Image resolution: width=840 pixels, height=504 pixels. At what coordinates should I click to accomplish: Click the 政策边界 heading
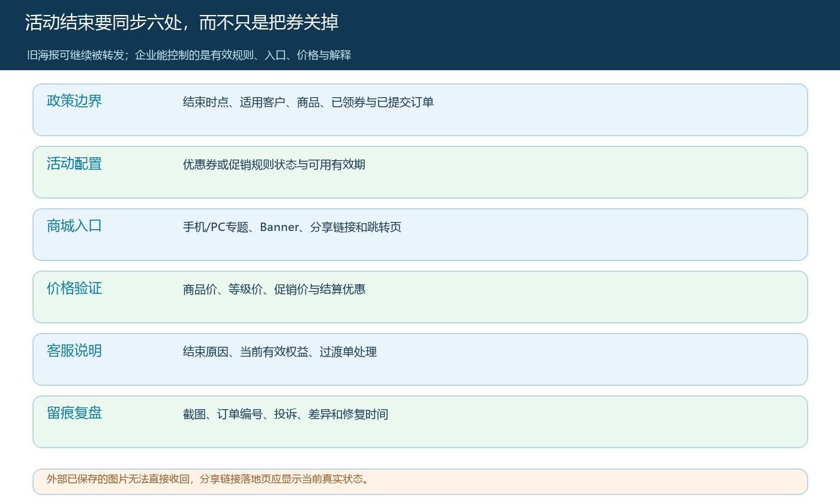(74, 101)
